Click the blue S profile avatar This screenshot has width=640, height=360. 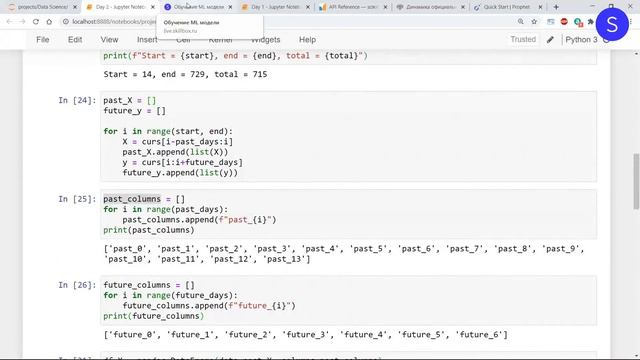click(x=612, y=24)
